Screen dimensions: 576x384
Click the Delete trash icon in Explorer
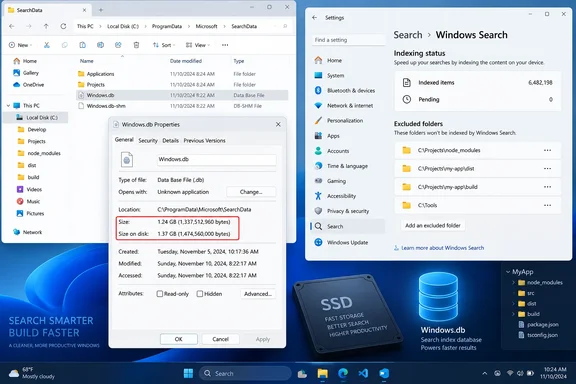(x=136, y=45)
